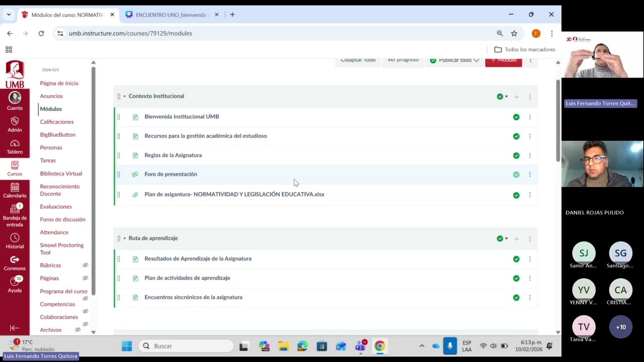Open the Ayuda help icon
Viewport: 644px width, 362px height.
(15, 282)
